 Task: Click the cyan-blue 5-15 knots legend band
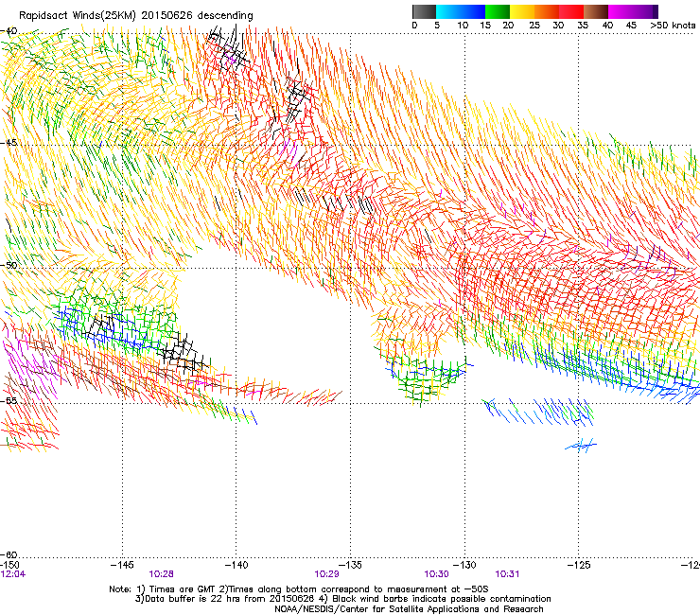(461, 11)
